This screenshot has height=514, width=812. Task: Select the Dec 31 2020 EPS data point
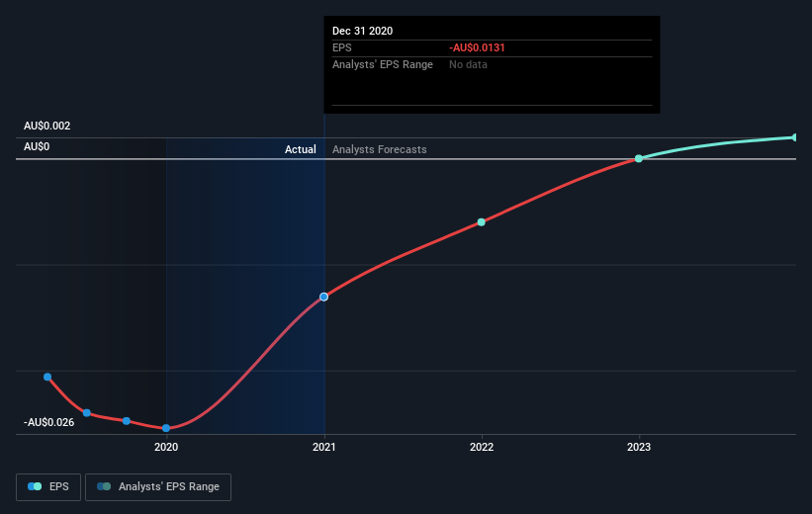tap(323, 297)
